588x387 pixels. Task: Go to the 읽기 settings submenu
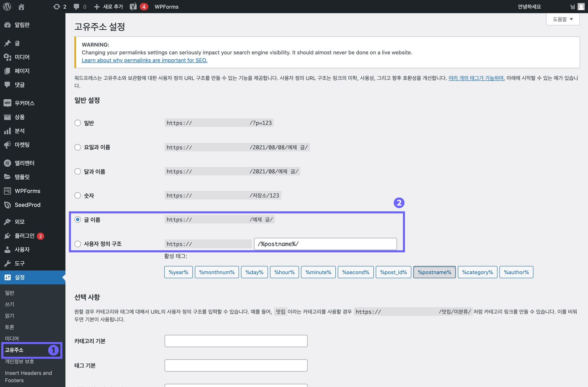tap(9, 316)
